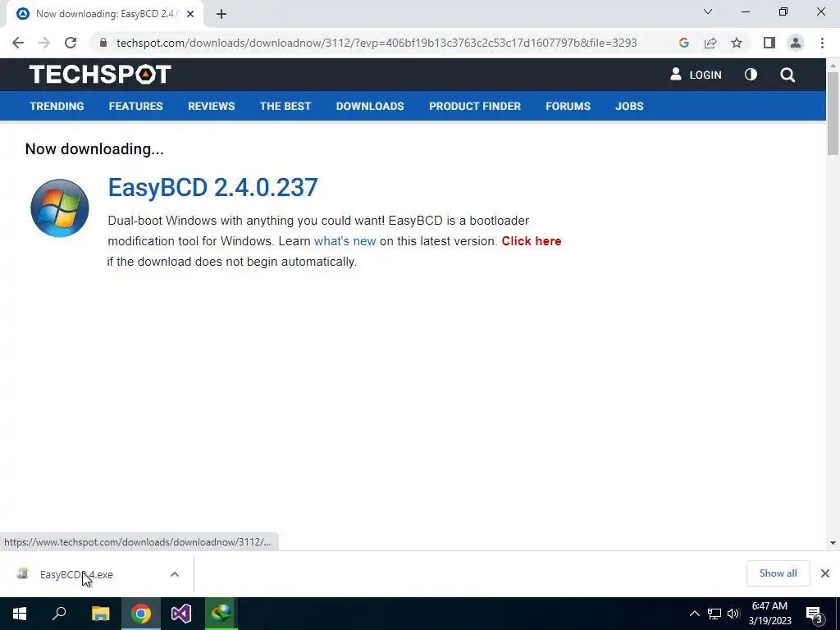Viewport: 840px width, 630px height.
Task: Reload the TechSpot page
Action: 71,43
